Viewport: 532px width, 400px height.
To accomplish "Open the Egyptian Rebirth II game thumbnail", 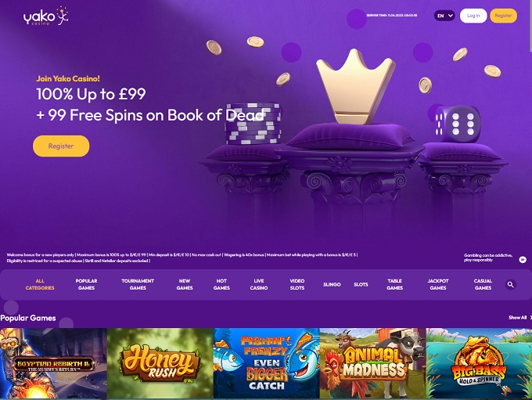I will [x=53, y=363].
